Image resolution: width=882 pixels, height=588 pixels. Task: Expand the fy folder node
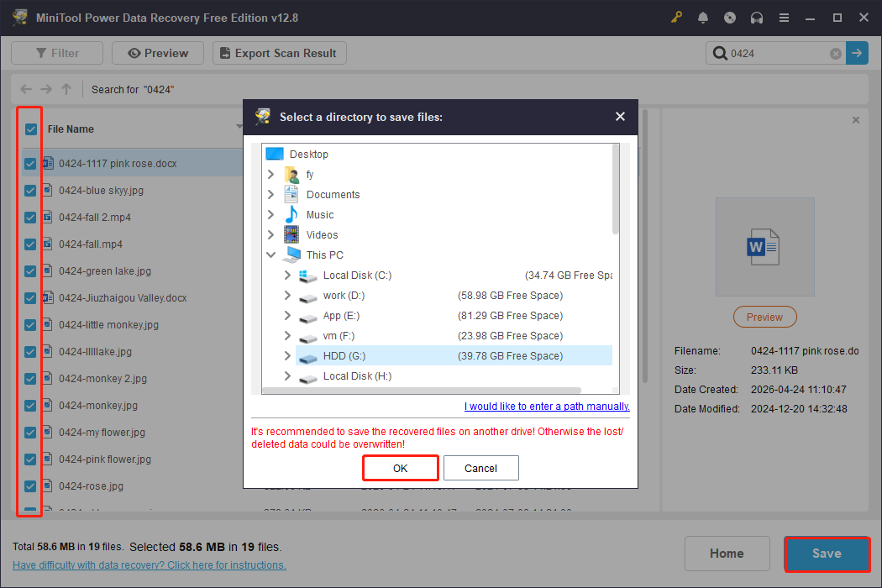[x=270, y=175]
